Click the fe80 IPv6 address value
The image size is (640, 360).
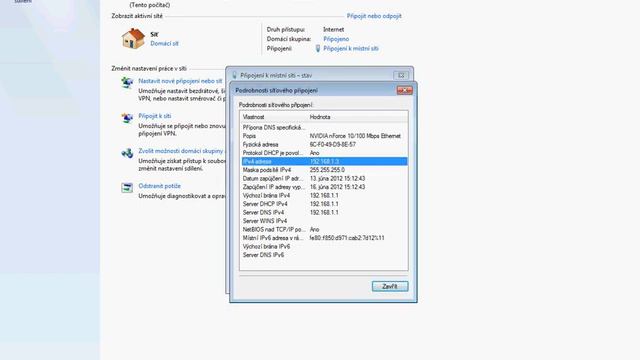347,238
